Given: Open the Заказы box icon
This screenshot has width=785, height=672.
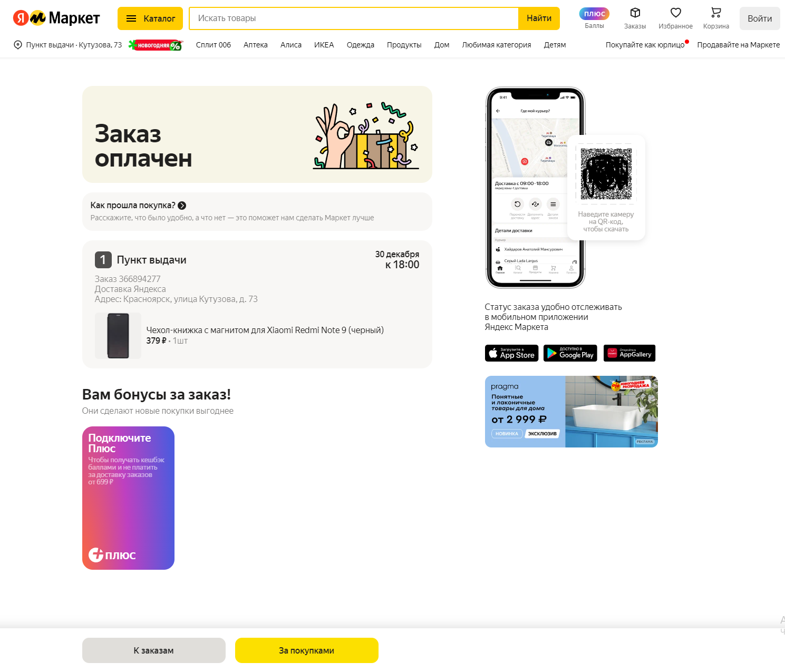Looking at the screenshot, I should coord(635,13).
